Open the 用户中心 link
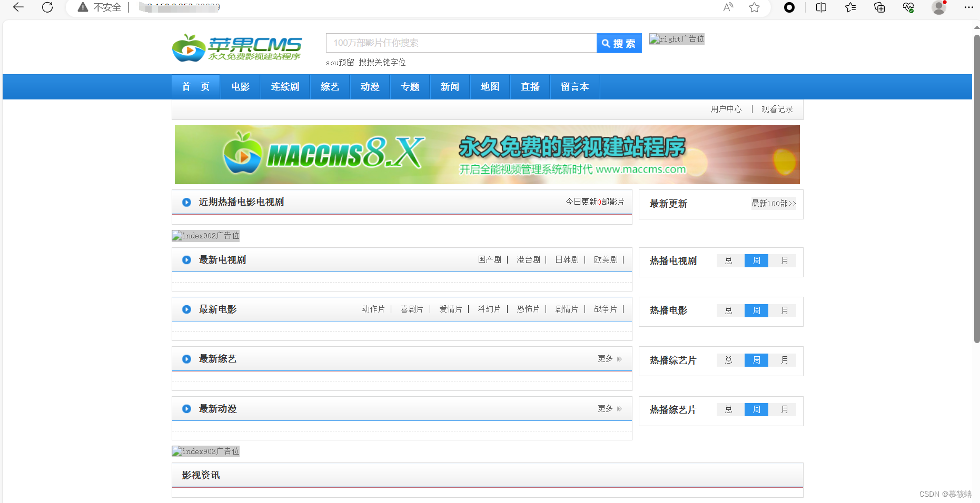This screenshot has width=980, height=503. pos(726,109)
